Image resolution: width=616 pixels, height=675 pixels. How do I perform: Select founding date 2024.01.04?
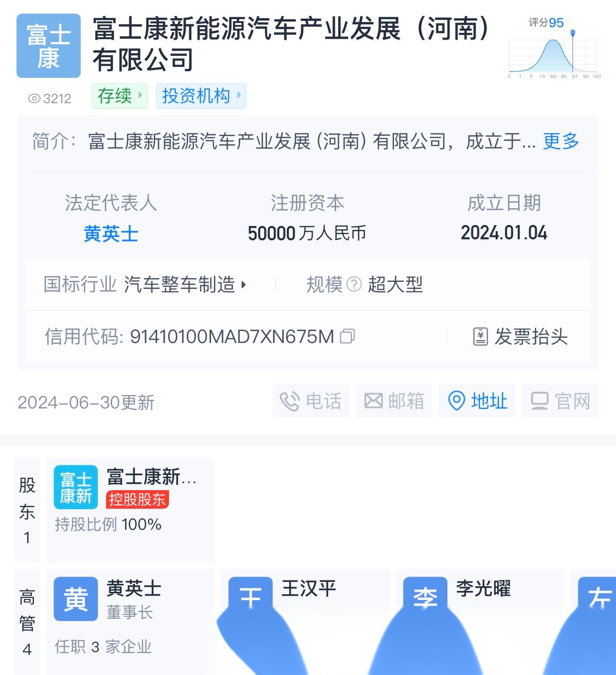pos(504,233)
